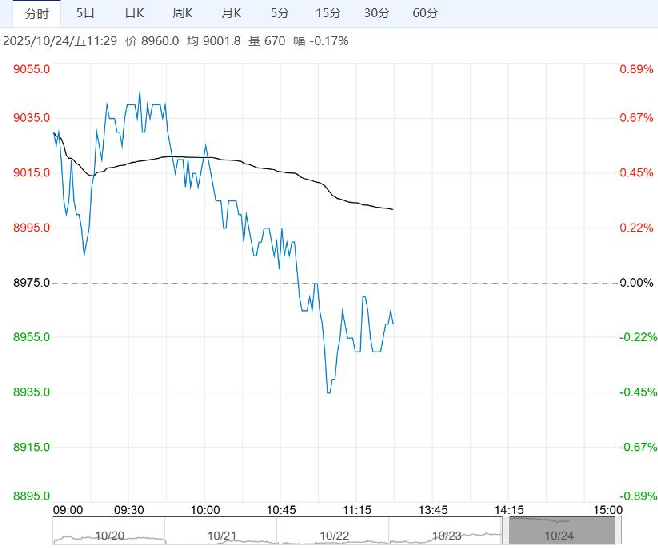Select the 60分 interval tab
Image resolution: width=658 pixels, height=548 pixels.
(425, 13)
